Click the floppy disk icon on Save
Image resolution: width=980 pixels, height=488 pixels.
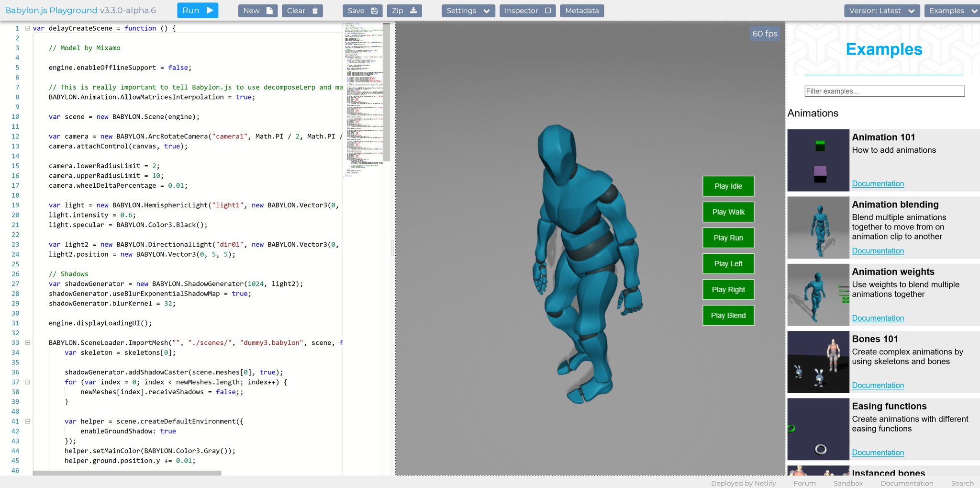[374, 11]
